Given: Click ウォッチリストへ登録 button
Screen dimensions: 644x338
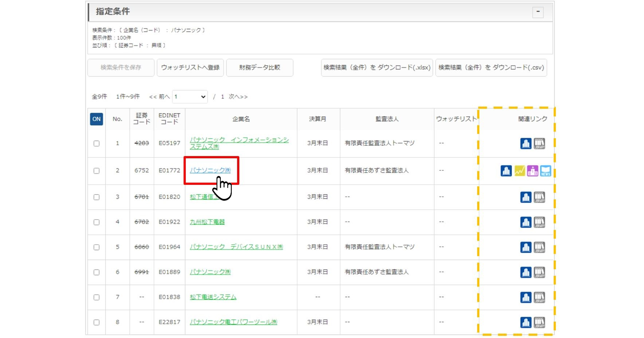Looking at the screenshot, I should pos(190,67).
